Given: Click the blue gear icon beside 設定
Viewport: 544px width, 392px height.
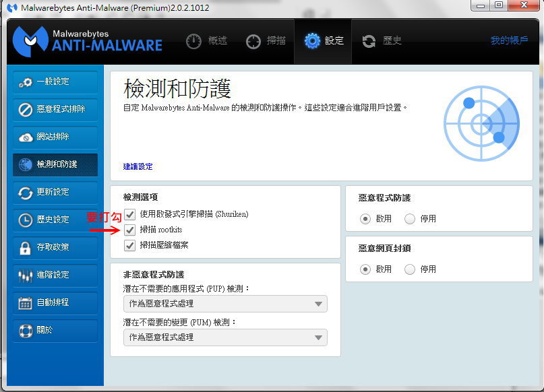Looking at the screenshot, I should (x=312, y=41).
